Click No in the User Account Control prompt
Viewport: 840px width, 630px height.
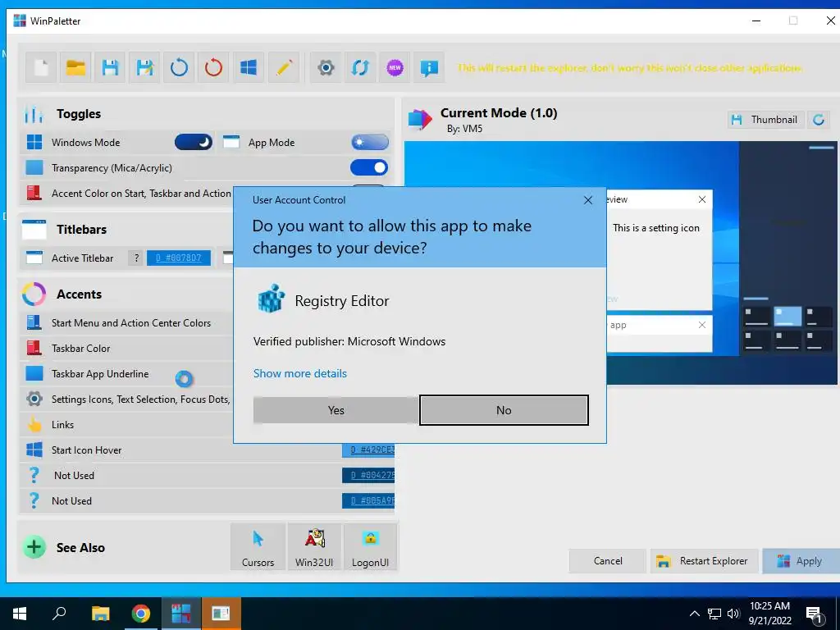tap(504, 410)
